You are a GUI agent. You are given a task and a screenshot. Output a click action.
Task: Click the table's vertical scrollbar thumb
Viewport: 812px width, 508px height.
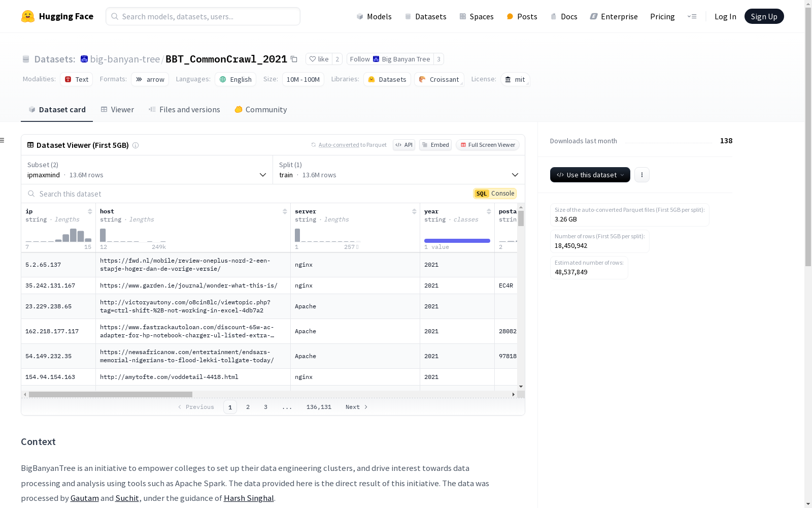point(521,218)
